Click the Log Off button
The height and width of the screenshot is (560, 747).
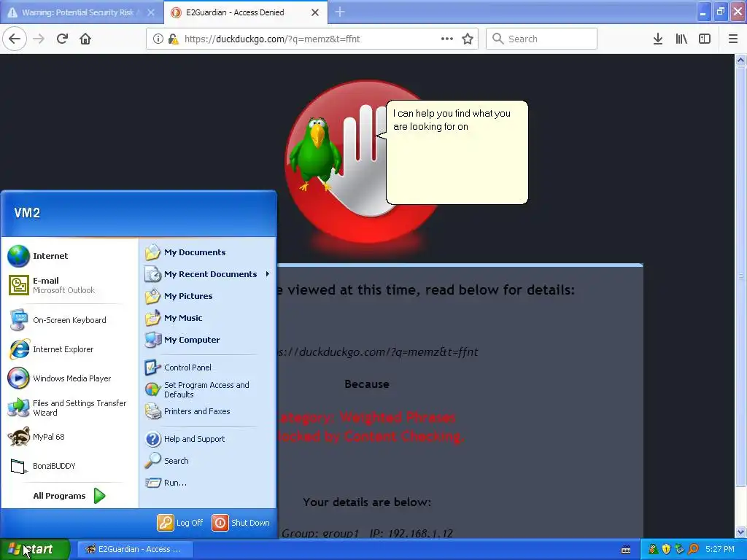(x=181, y=523)
